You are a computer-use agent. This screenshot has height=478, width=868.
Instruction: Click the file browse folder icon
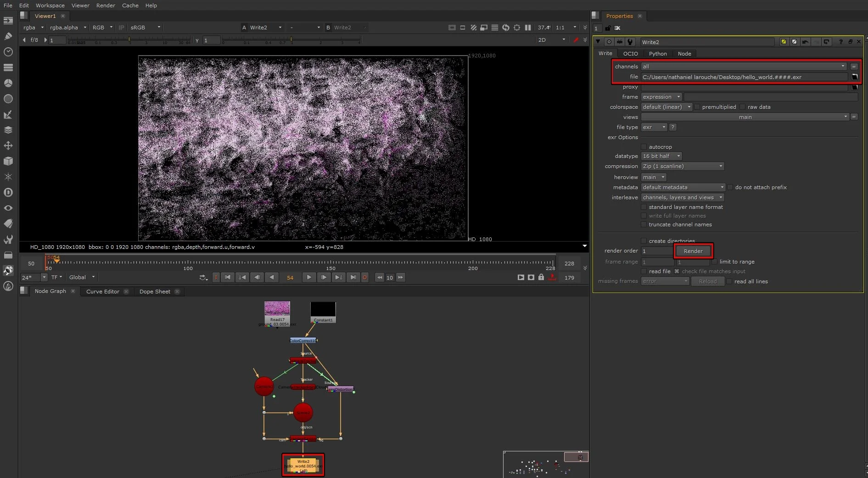[x=854, y=77]
